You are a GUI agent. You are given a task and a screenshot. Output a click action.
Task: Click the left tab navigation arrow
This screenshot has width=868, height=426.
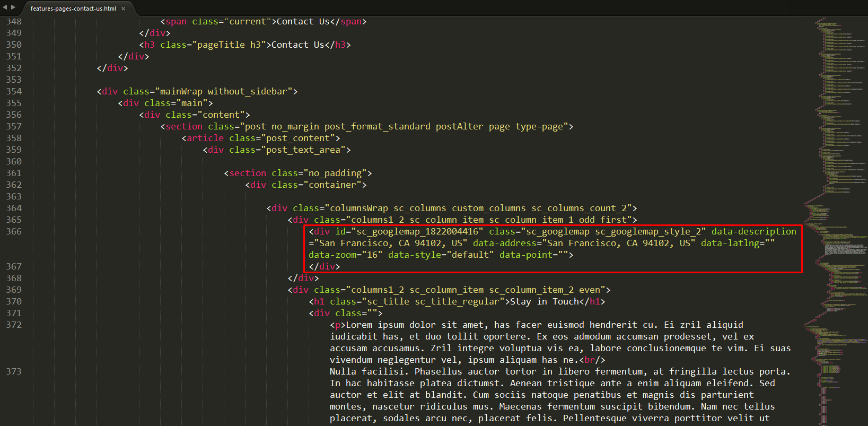pos(5,7)
